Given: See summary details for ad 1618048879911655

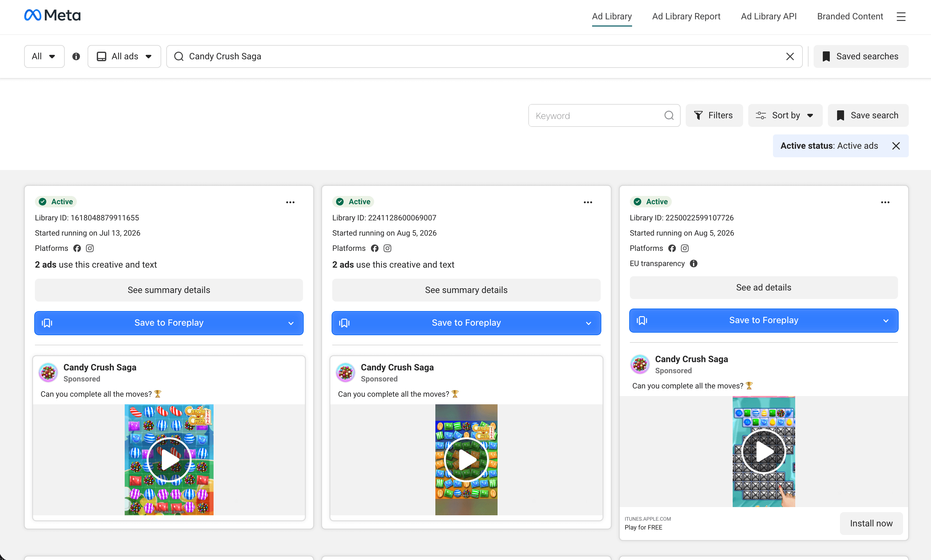Looking at the screenshot, I should pyautogui.click(x=169, y=290).
